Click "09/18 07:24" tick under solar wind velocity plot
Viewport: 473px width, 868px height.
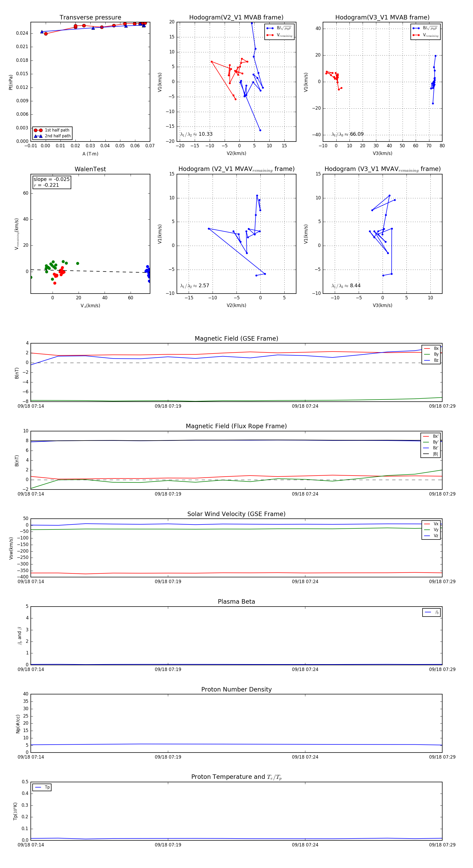point(305,582)
